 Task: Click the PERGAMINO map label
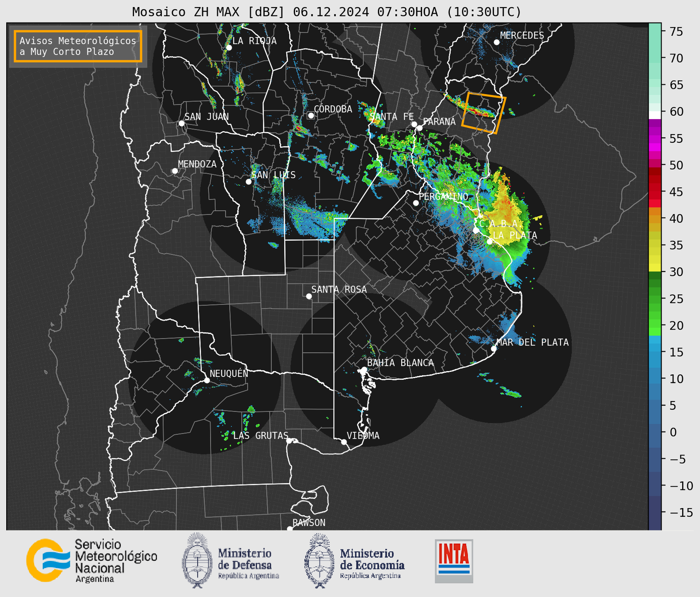(444, 196)
